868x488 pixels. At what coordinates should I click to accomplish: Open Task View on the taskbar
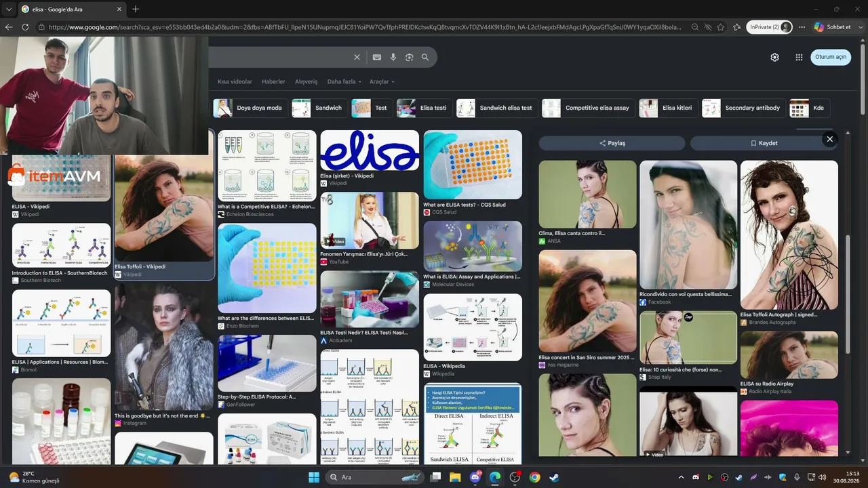[436, 477]
